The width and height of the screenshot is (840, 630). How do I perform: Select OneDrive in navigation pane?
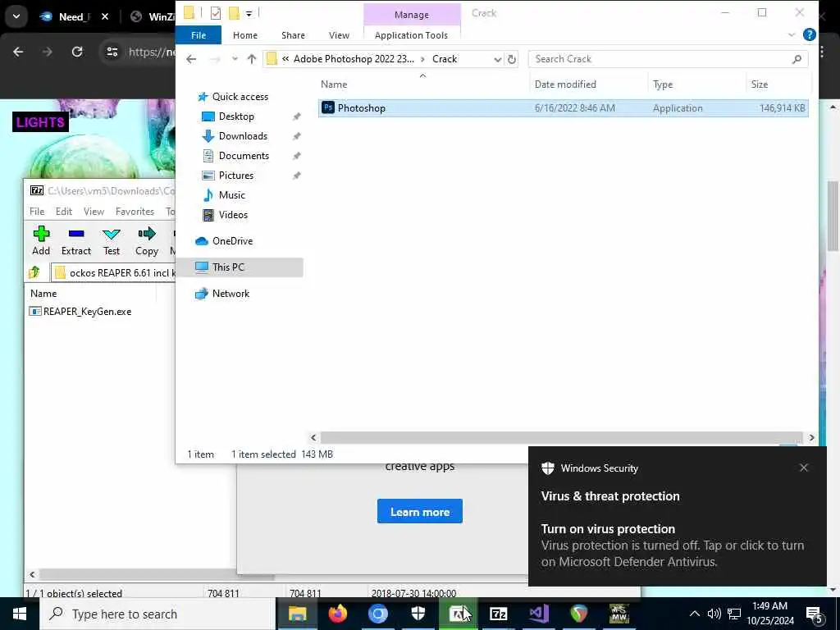(231, 241)
